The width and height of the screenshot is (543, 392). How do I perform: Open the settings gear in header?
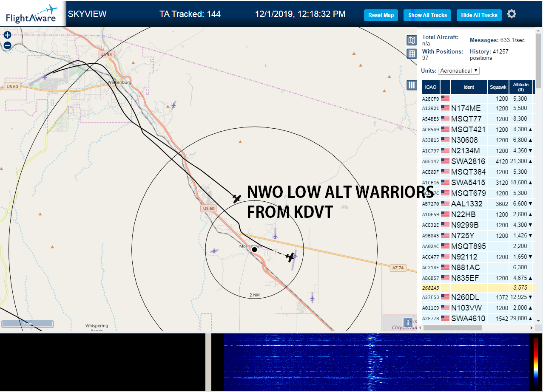point(512,14)
